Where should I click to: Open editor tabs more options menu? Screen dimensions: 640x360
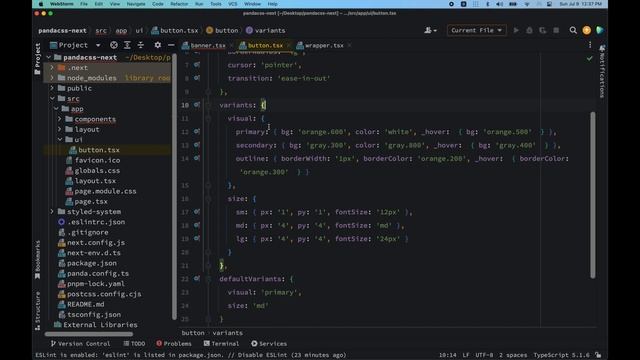click(590, 45)
